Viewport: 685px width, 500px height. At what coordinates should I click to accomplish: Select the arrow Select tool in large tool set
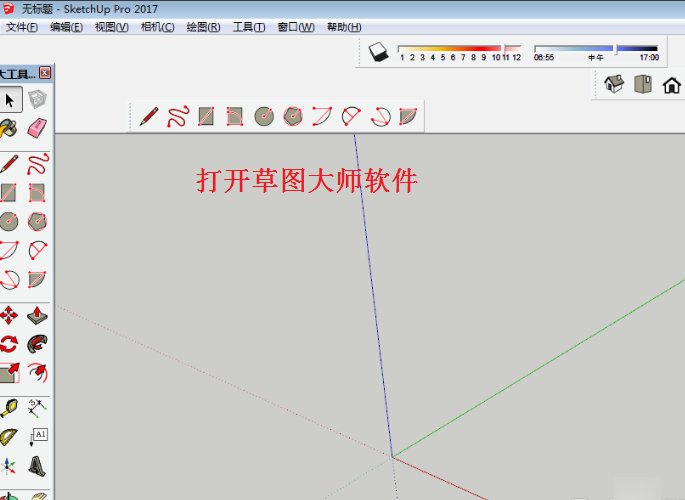coord(10,100)
